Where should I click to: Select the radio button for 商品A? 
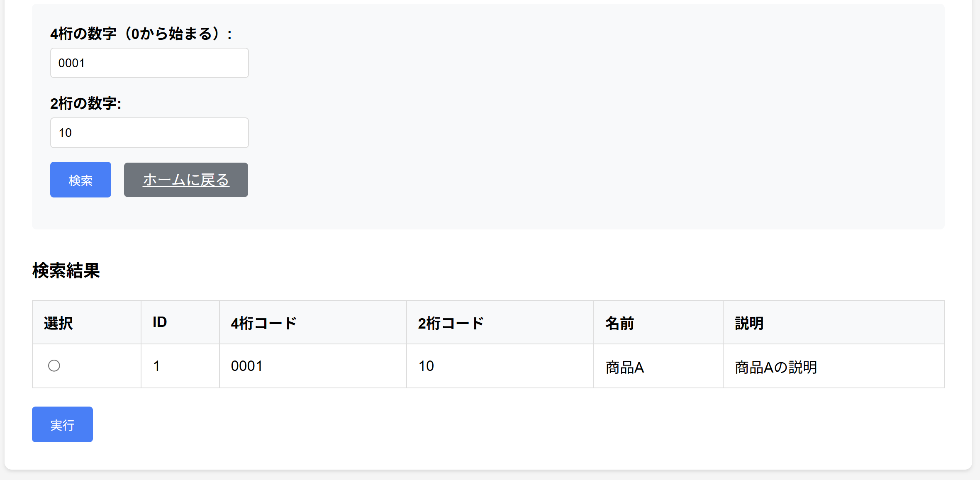pos(54,366)
